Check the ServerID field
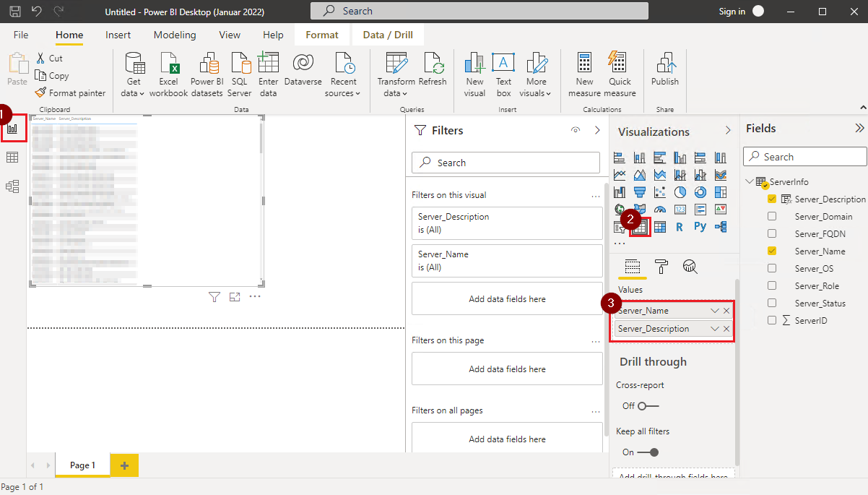The height and width of the screenshot is (495, 868). (x=772, y=320)
